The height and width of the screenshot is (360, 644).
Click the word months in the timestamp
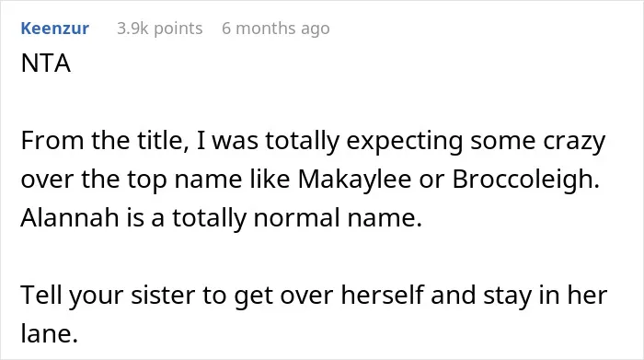click(265, 29)
